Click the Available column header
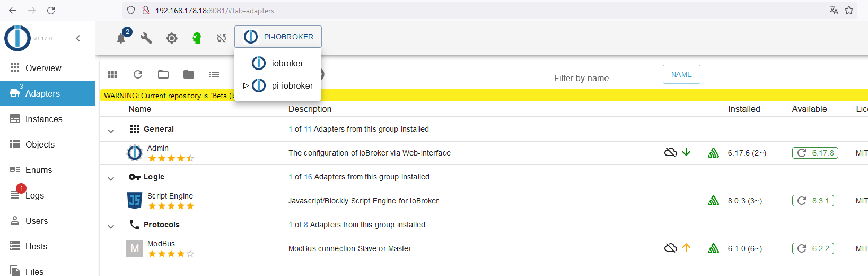868x276 pixels. (809, 109)
